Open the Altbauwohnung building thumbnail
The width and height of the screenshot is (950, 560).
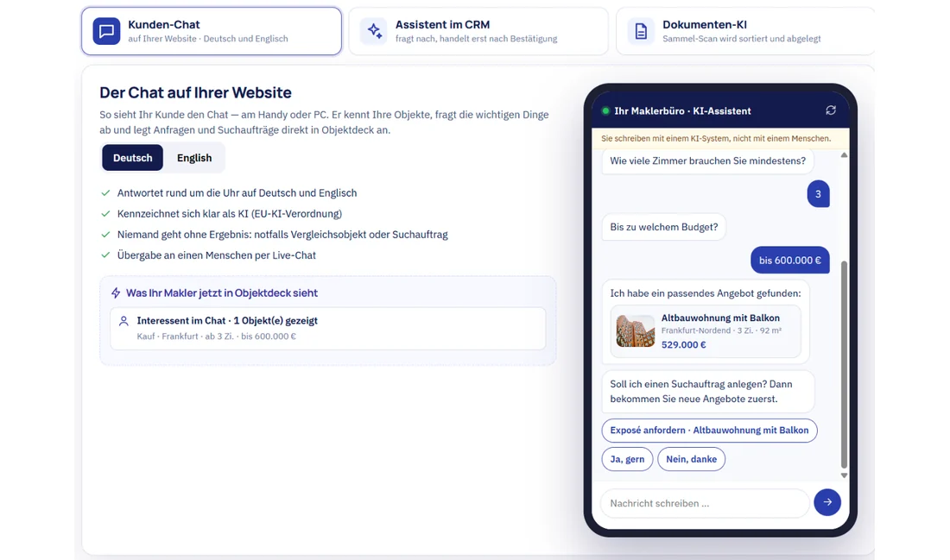click(636, 330)
